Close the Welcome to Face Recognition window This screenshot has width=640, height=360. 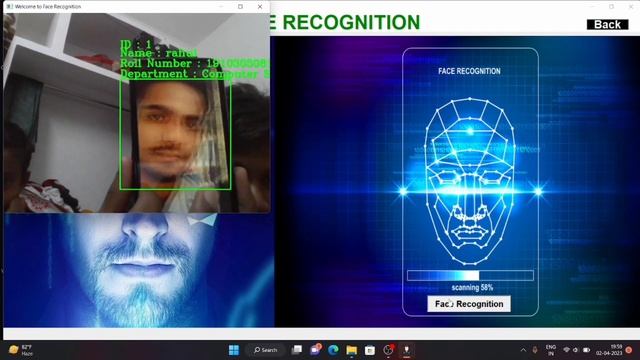260,7
